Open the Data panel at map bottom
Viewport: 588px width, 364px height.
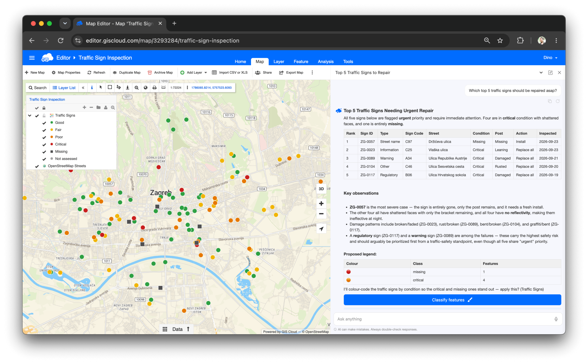click(x=177, y=329)
